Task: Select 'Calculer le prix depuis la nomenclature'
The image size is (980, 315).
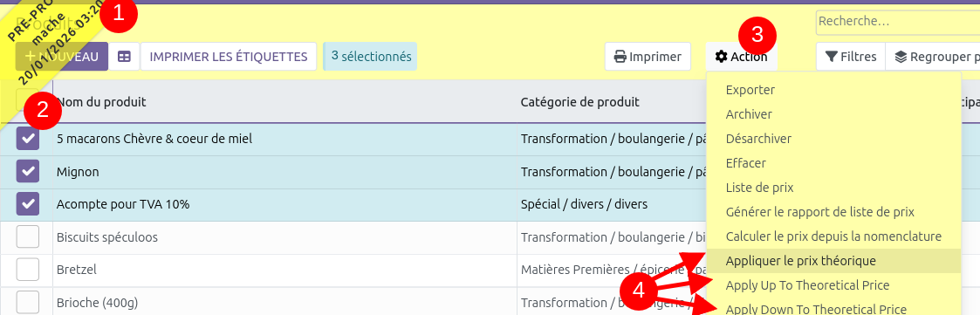Action: tap(833, 236)
